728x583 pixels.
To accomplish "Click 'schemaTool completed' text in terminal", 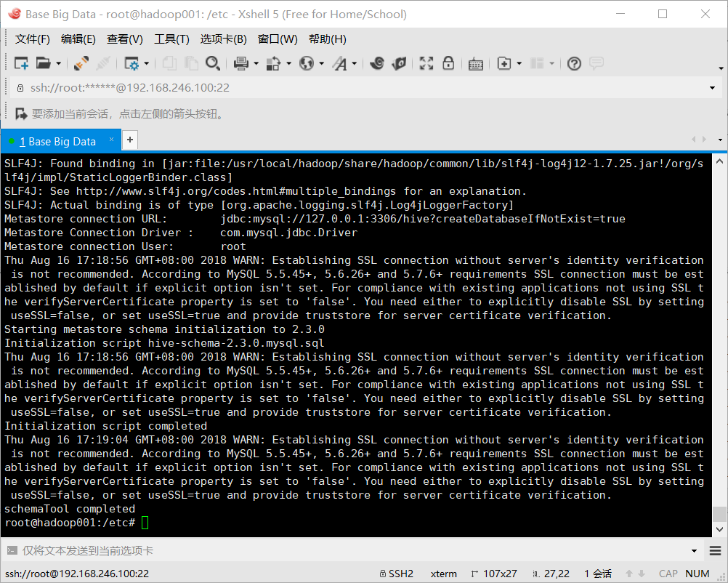I will 70,509.
